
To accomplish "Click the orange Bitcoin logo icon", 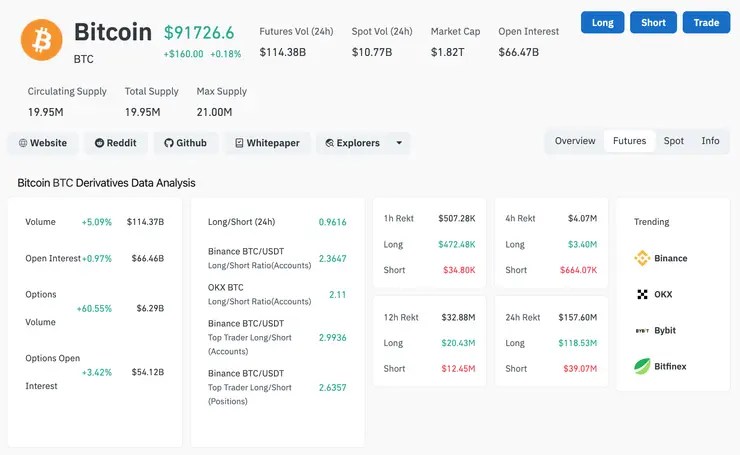I will coord(42,40).
